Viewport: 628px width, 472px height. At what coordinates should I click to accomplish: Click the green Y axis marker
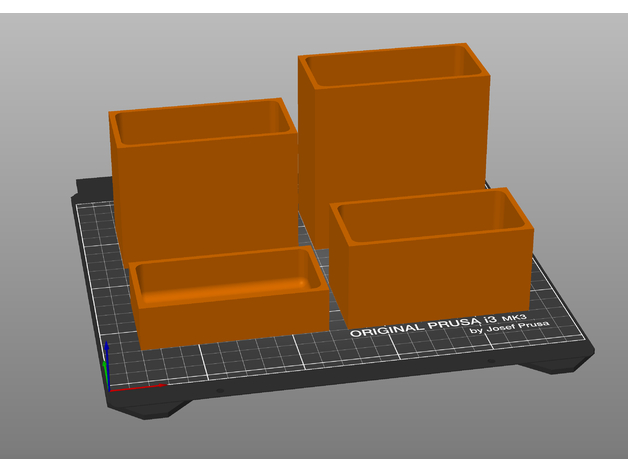tap(106, 374)
